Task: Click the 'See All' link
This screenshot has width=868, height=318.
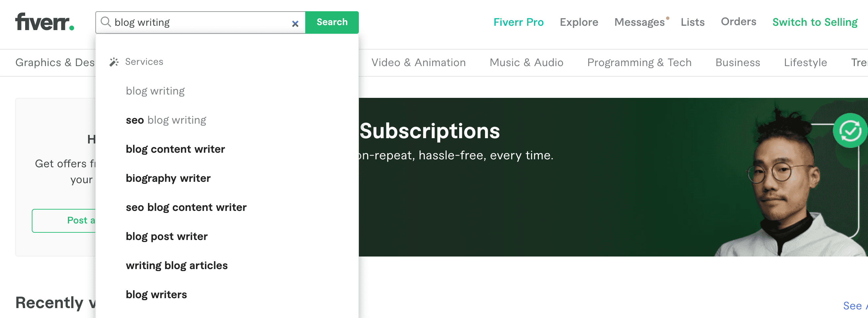Action: (855, 305)
